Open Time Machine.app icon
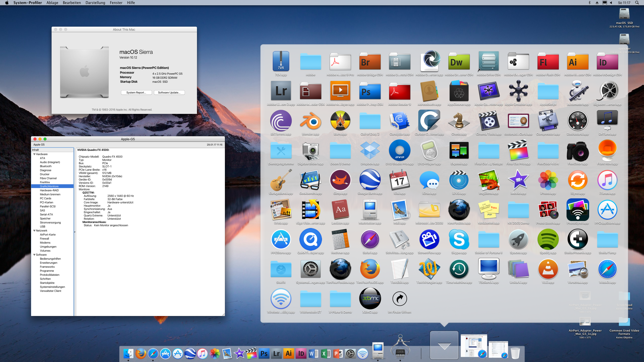 (x=459, y=269)
